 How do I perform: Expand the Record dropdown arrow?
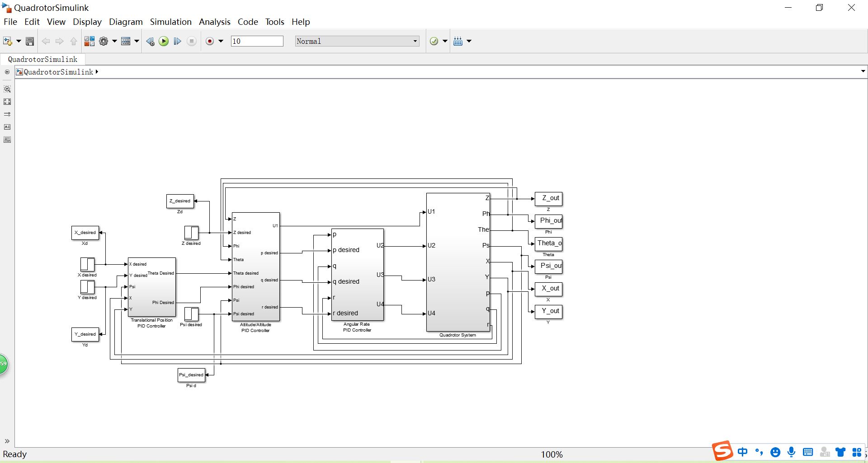[x=221, y=41]
